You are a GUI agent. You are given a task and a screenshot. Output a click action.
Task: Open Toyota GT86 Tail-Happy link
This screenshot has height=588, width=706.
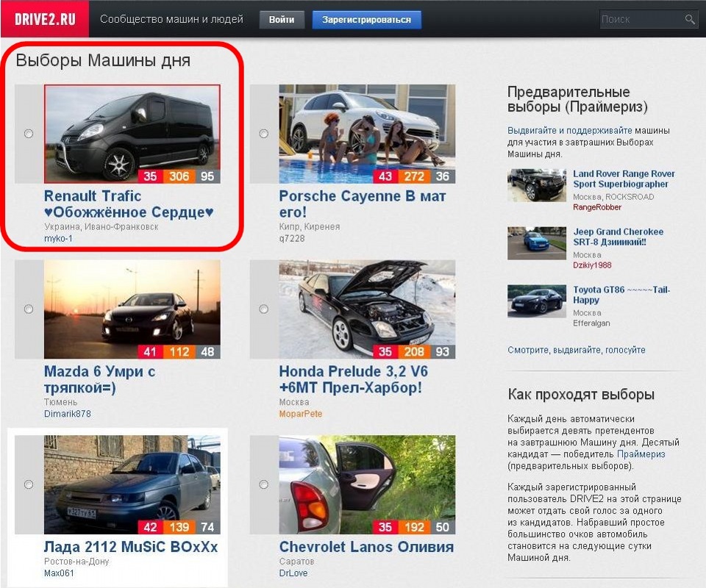(x=621, y=295)
